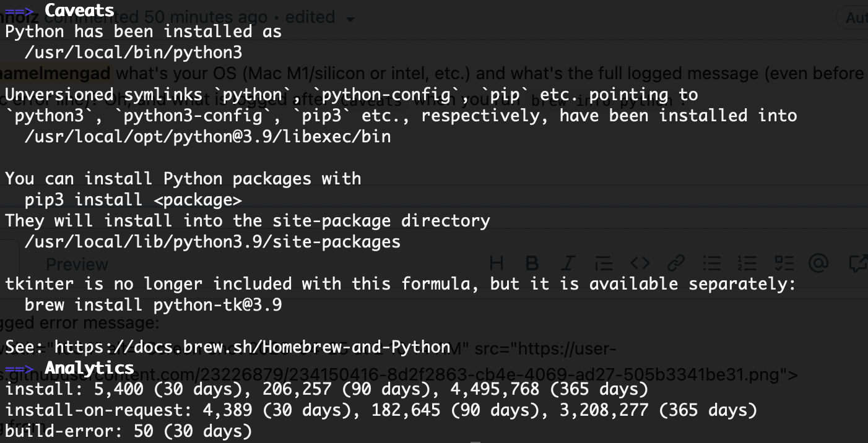Insert a task list with the checklist icon

[x=784, y=263]
